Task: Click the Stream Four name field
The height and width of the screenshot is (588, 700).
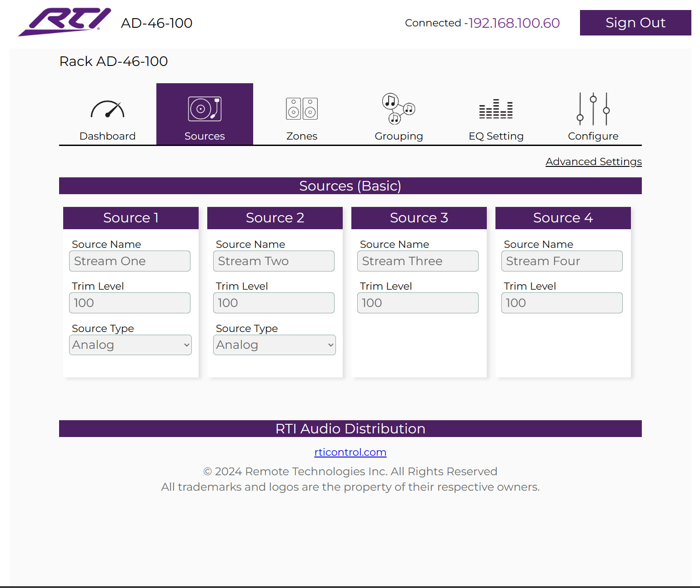Action: [x=562, y=261]
